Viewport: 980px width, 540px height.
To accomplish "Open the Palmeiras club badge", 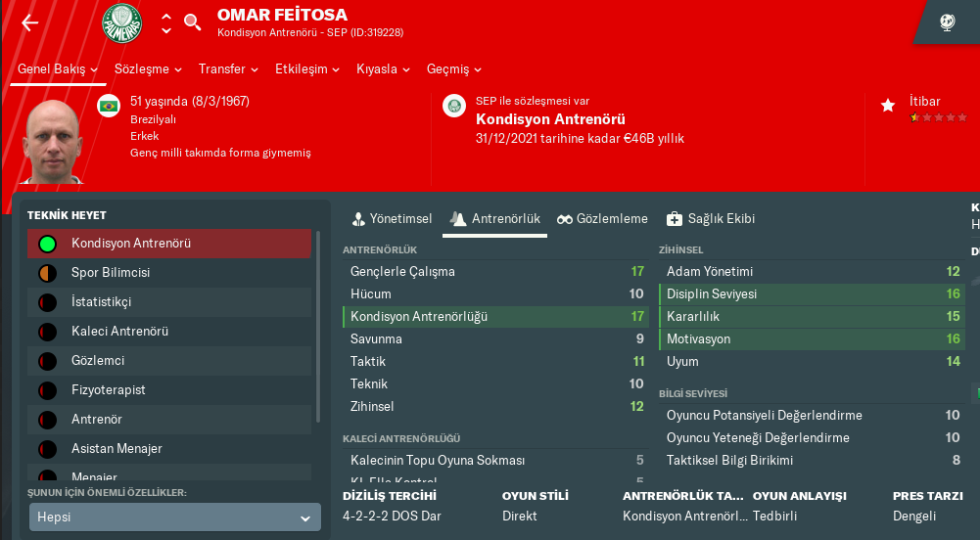I will 122,22.
